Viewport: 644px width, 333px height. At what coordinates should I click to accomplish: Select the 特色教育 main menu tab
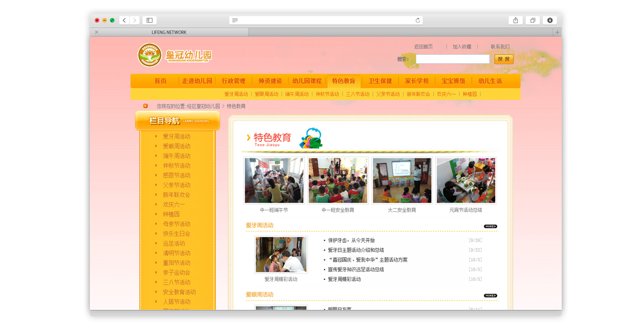pos(344,81)
